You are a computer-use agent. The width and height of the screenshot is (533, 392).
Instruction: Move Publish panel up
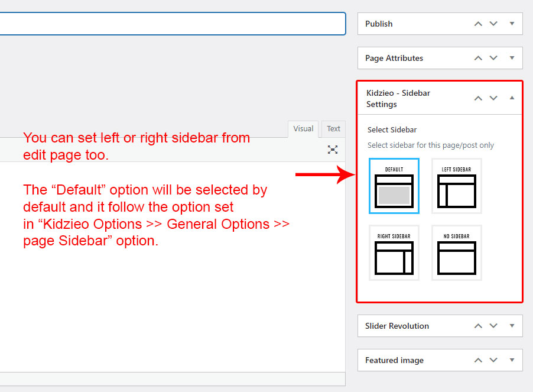(478, 24)
